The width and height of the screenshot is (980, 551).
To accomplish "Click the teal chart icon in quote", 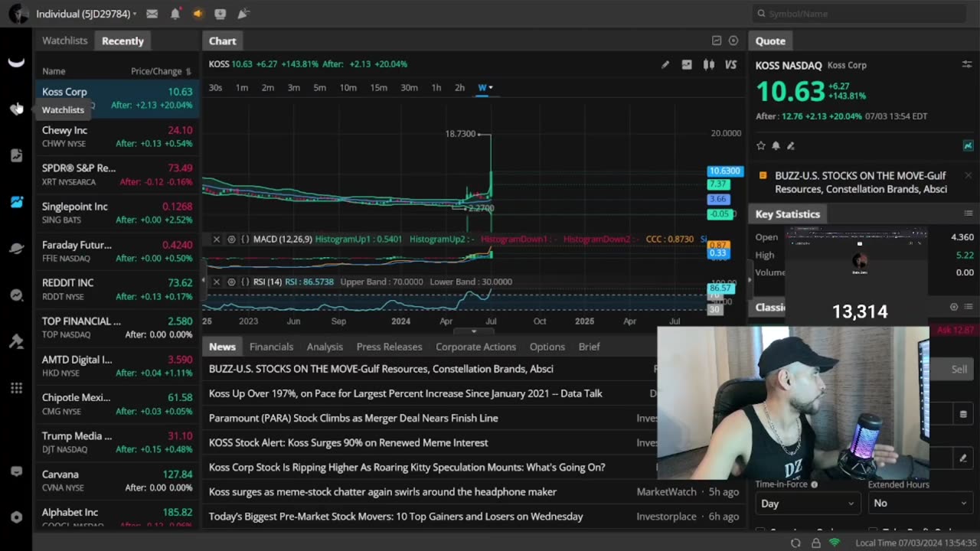I will pyautogui.click(x=968, y=145).
